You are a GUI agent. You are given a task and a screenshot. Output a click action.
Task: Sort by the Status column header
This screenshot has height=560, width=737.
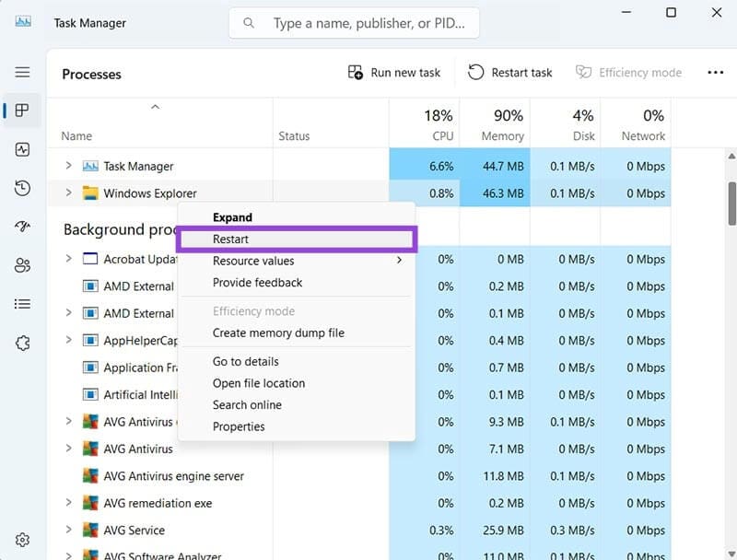pyautogui.click(x=331, y=123)
